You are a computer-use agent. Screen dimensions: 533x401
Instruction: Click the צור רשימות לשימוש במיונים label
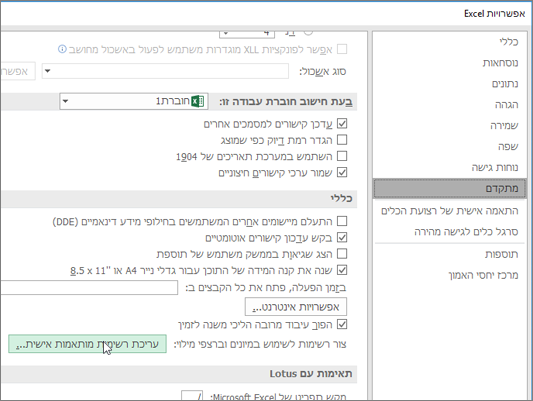(x=260, y=344)
